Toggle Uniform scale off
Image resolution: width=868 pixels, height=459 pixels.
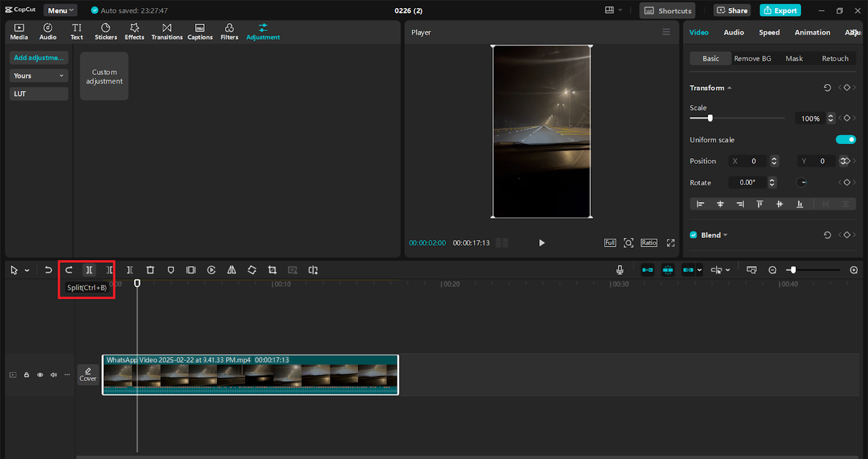(x=845, y=139)
